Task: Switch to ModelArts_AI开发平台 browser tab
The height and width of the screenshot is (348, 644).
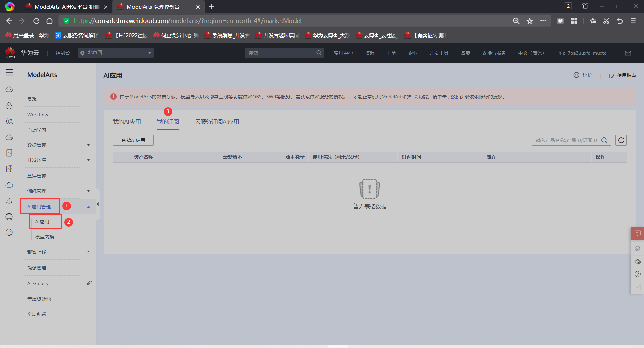Action: 67,7
